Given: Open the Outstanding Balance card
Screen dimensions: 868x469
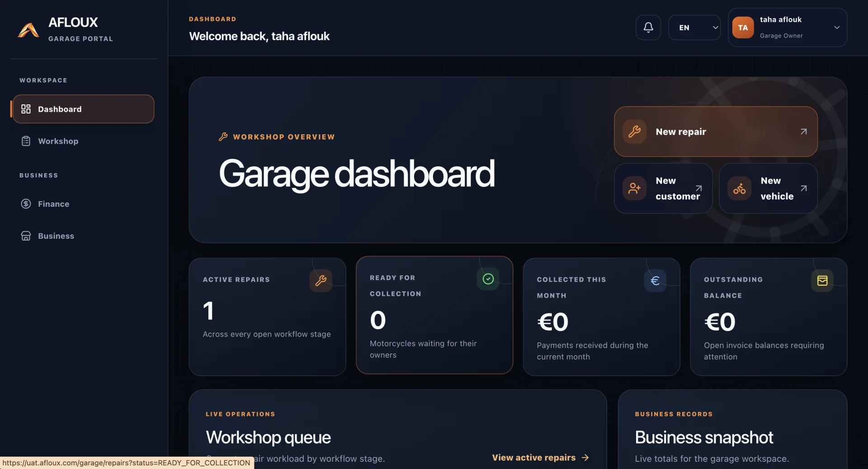Looking at the screenshot, I should pyautogui.click(x=769, y=317).
